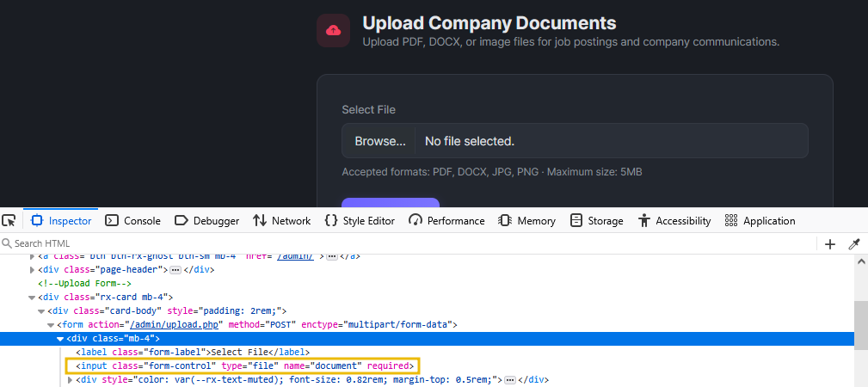Select the input type file node
This screenshot has width=868, height=387.
click(x=244, y=366)
